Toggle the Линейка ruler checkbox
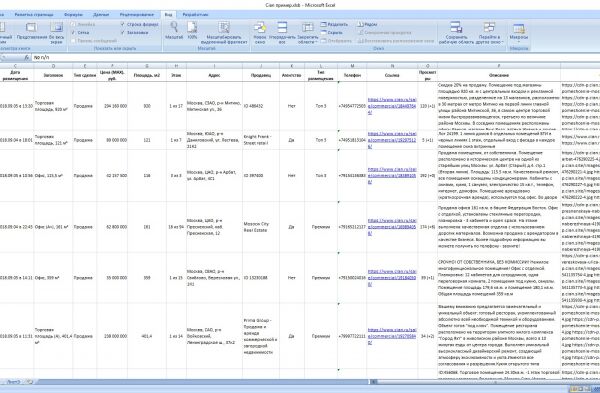The height and width of the screenshot is (393, 600). pyautogui.click(x=83, y=24)
